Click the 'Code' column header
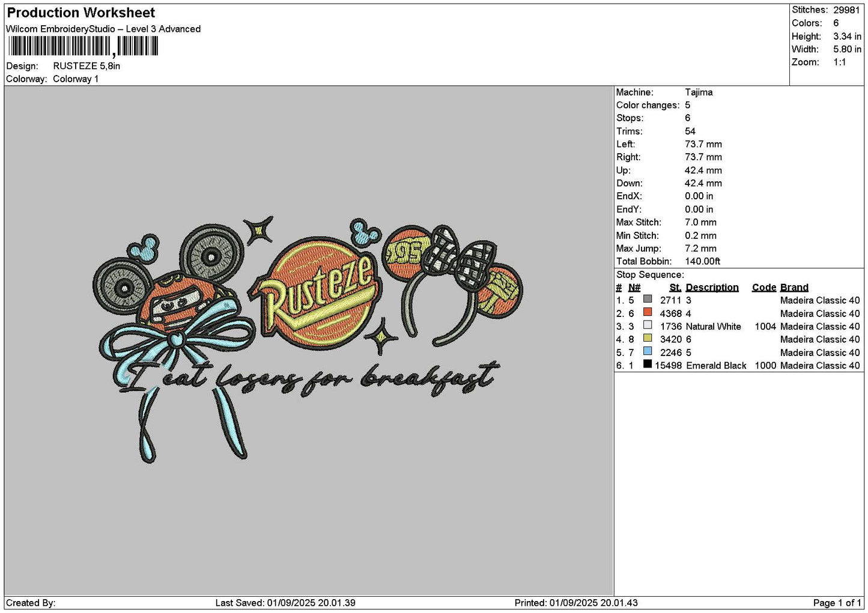Screen dimensions: 868x613 (763, 288)
